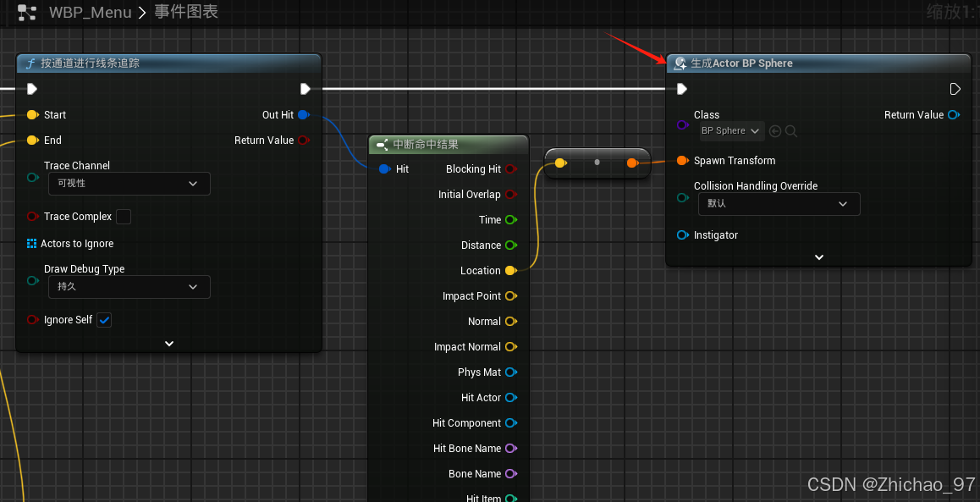Click the Time output pin
Screen dimensions: 980x502
pyautogui.click(x=510, y=220)
